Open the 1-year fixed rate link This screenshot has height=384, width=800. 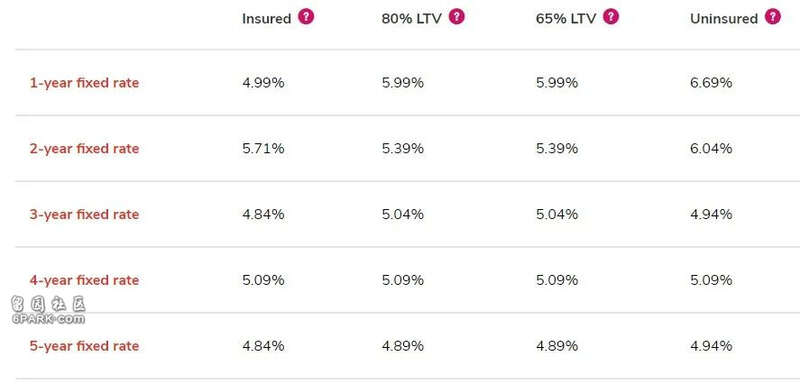[84, 83]
